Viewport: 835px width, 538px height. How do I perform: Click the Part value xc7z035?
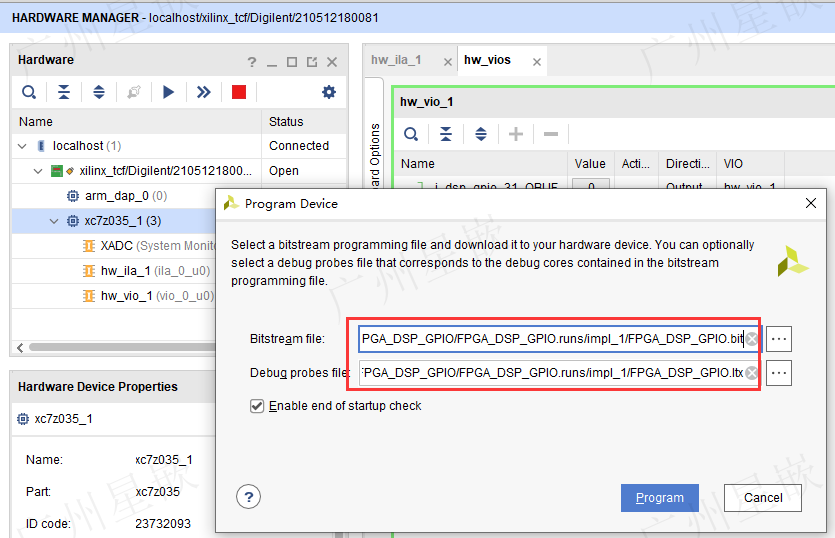coord(158,492)
